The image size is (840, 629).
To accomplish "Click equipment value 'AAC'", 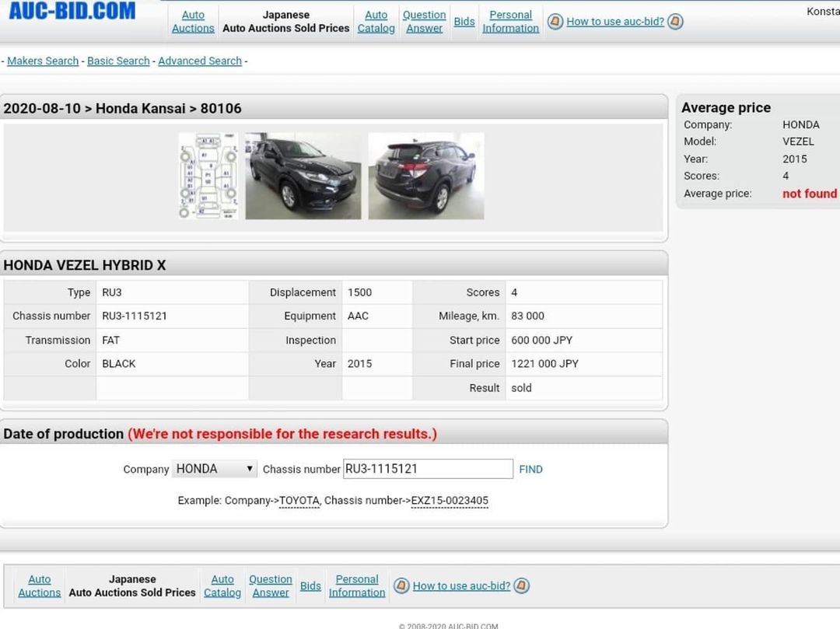I will (x=358, y=316).
